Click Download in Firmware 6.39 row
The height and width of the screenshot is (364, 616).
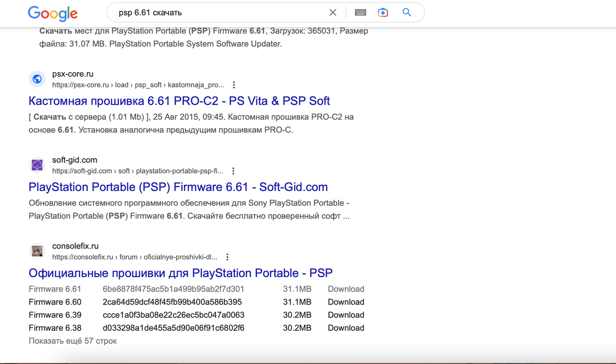point(346,315)
